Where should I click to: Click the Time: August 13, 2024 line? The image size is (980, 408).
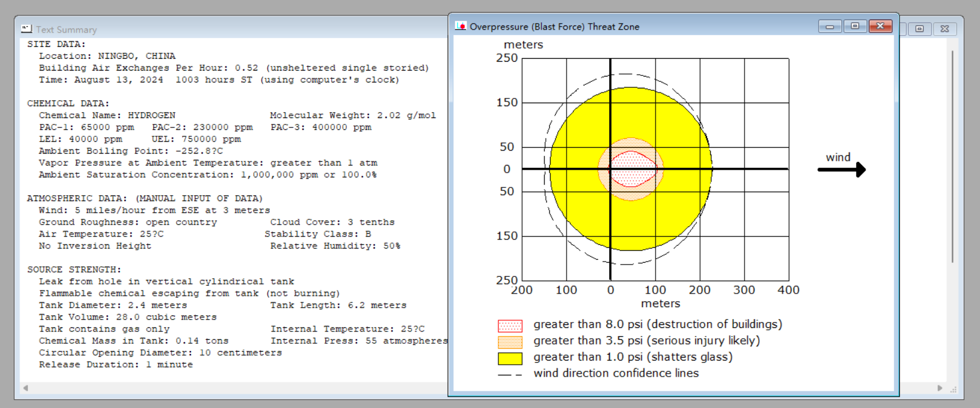point(219,80)
